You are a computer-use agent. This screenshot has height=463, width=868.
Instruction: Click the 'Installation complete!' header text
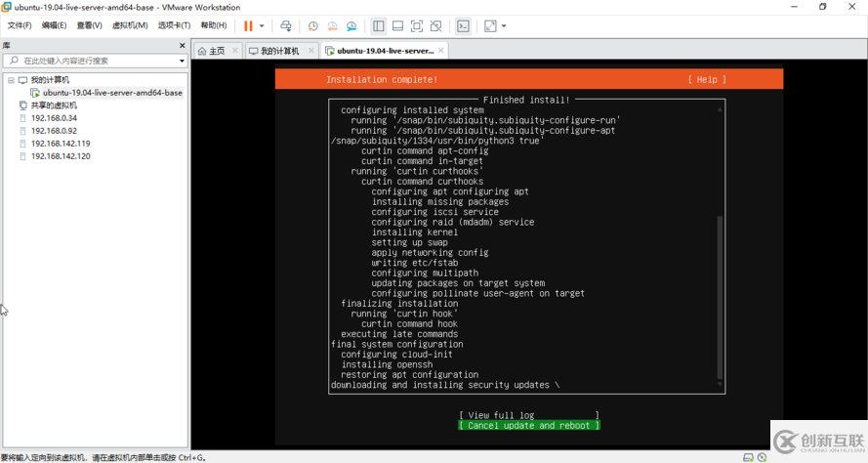pyautogui.click(x=382, y=80)
